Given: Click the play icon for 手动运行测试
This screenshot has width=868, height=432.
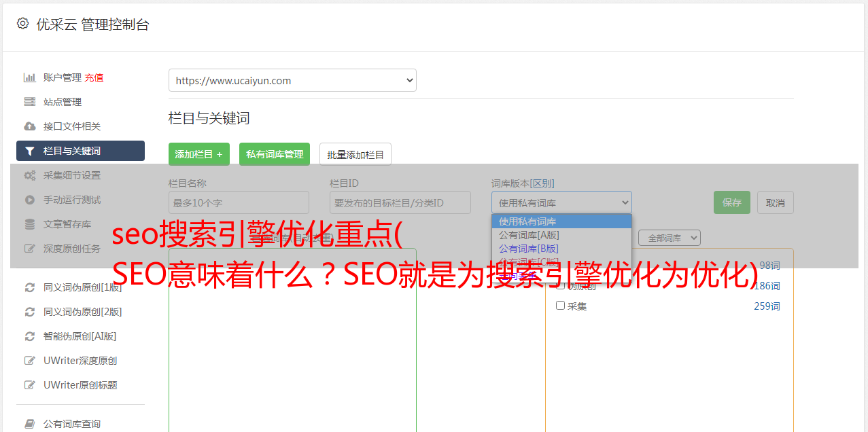Looking at the screenshot, I should point(29,200).
